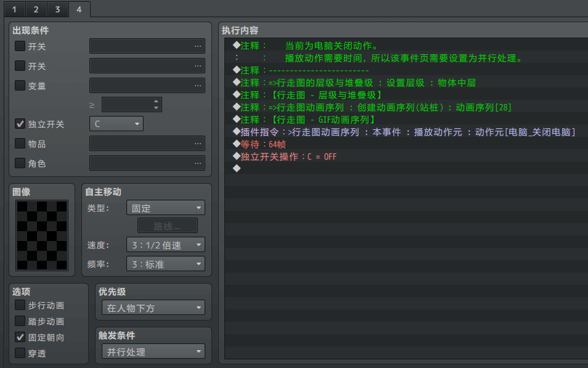Open the 独立开关 C dropdown
Image resolution: width=588 pixels, height=368 pixels.
(x=116, y=124)
